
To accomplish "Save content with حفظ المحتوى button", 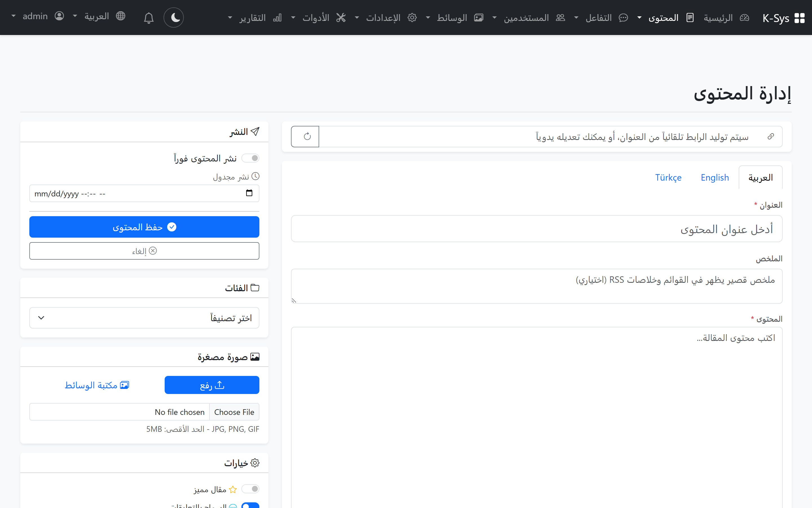I will pos(144,227).
